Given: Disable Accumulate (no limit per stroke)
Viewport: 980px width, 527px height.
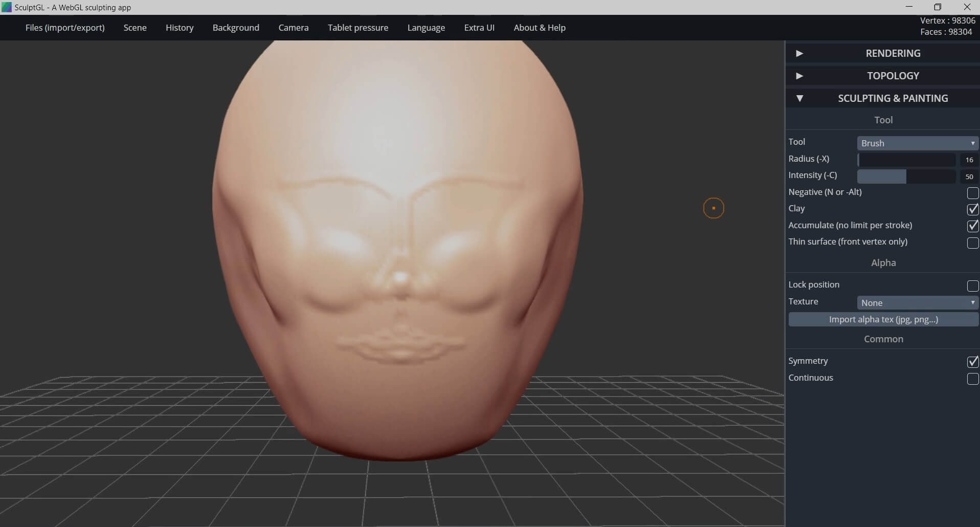Looking at the screenshot, I should pyautogui.click(x=972, y=226).
